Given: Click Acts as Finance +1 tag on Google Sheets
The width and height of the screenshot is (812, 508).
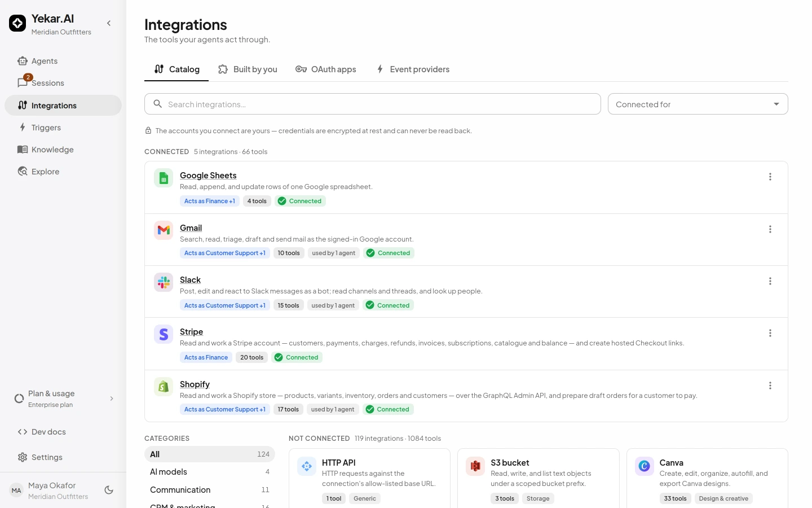Looking at the screenshot, I should pos(209,201).
